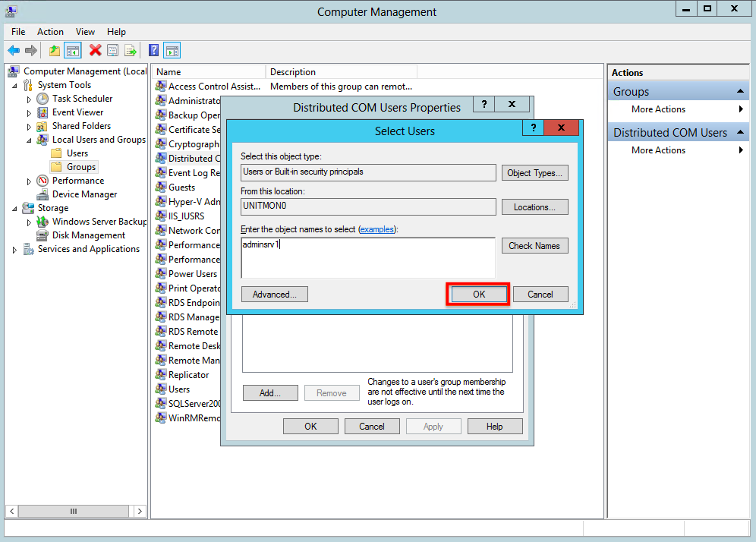This screenshot has height=542, width=756.
Task: Expand the Performance tree node
Action: [x=29, y=181]
